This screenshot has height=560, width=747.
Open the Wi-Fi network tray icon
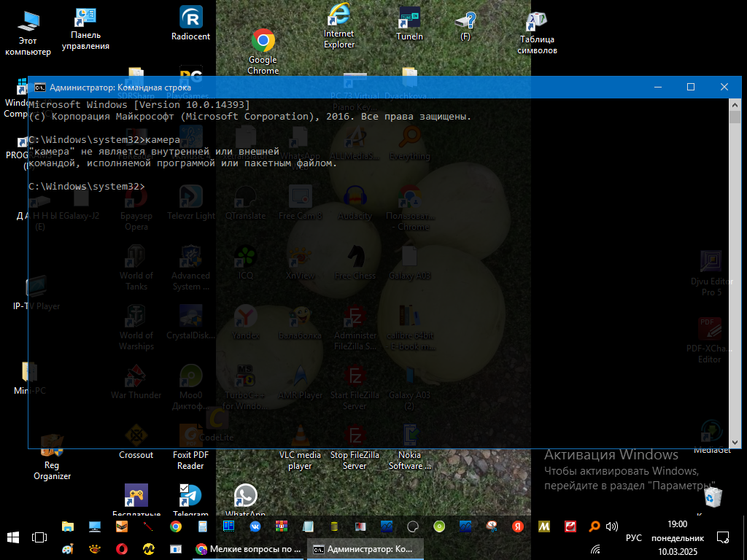pyautogui.click(x=595, y=549)
